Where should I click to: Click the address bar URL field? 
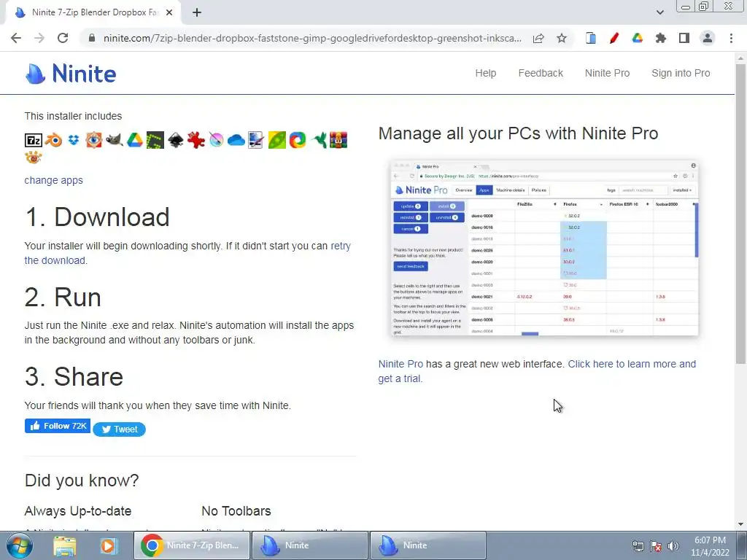click(x=312, y=38)
